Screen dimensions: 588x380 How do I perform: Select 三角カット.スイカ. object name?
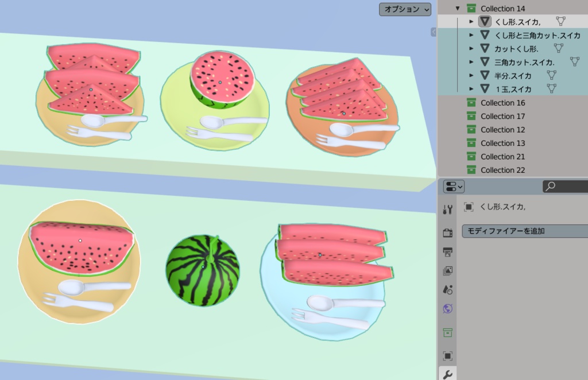point(524,63)
